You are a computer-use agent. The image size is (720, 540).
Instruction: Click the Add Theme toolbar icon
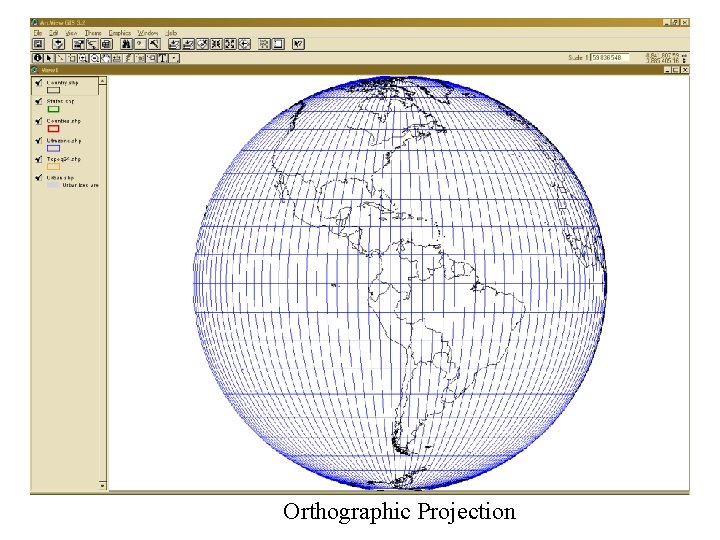point(58,44)
